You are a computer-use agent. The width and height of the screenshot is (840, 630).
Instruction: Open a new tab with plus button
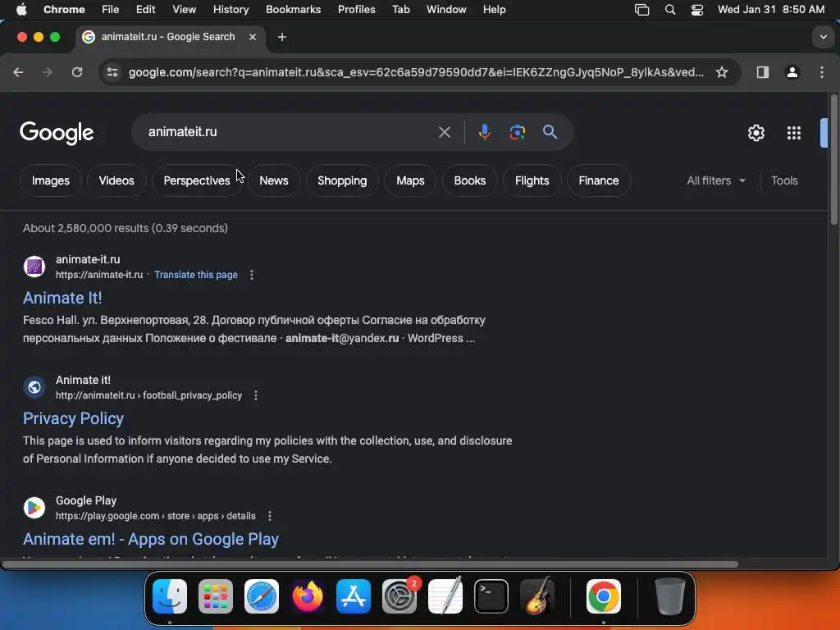282,37
